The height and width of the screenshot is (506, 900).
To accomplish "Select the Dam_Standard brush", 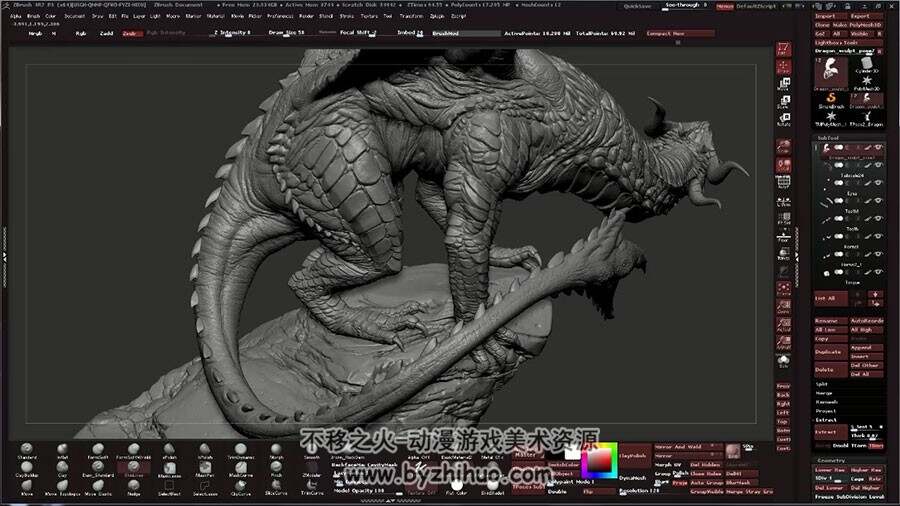I will tap(98, 469).
